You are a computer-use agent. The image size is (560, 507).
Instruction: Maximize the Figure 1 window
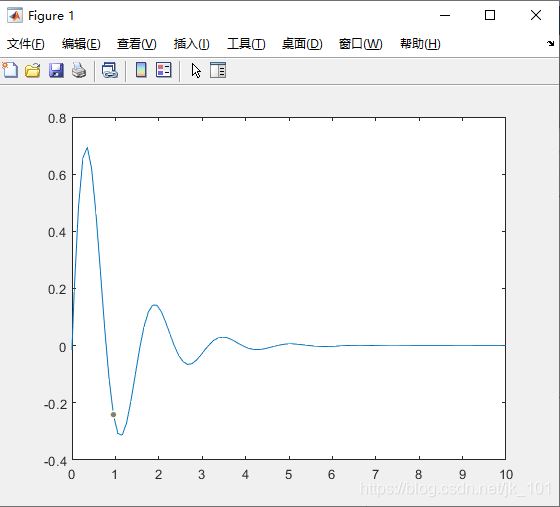[x=490, y=15]
